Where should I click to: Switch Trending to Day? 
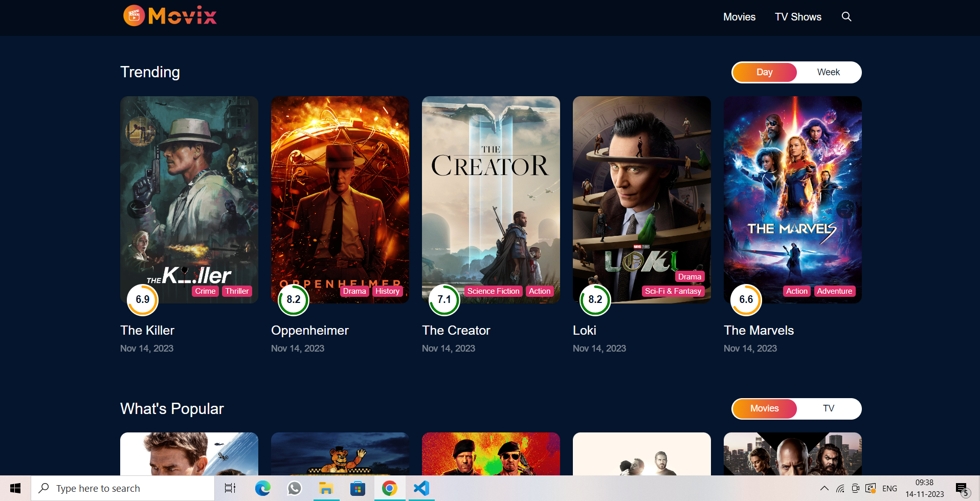pyautogui.click(x=765, y=72)
